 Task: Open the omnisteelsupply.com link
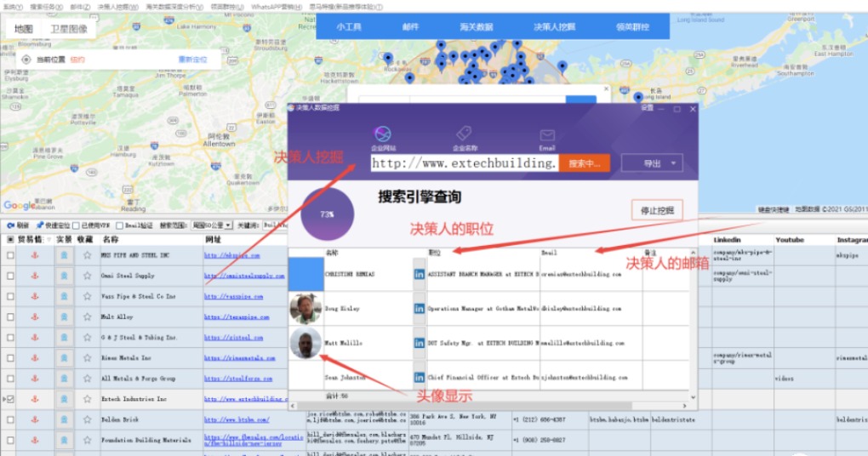(x=244, y=276)
